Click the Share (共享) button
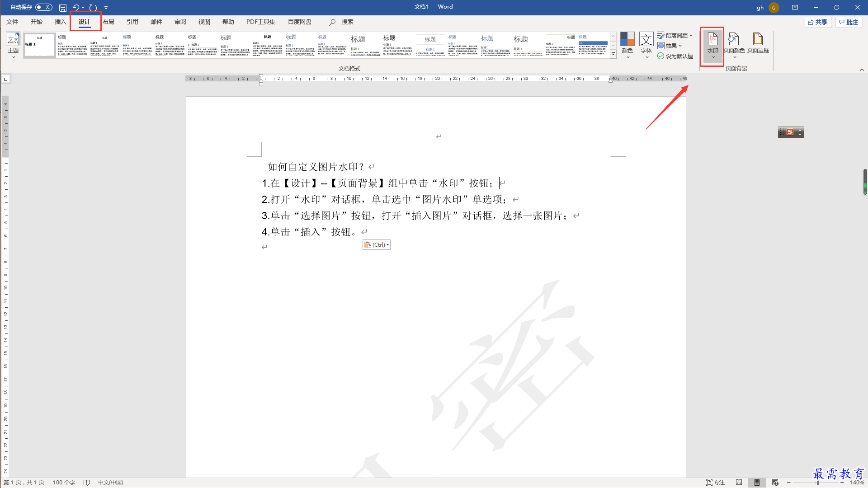The width and height of the screenshot is (868, 488). pyautogui.click(x=818, y=22)
